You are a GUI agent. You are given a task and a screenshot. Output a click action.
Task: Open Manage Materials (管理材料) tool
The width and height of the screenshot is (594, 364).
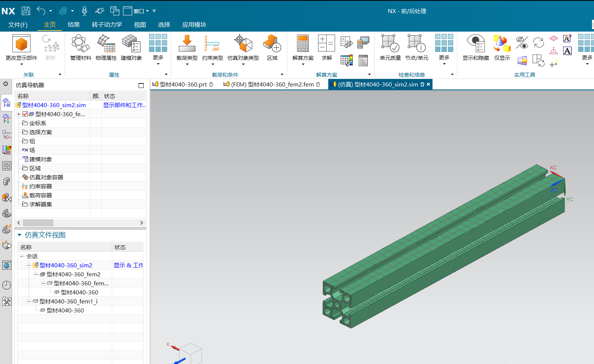[x=81, y=47]
